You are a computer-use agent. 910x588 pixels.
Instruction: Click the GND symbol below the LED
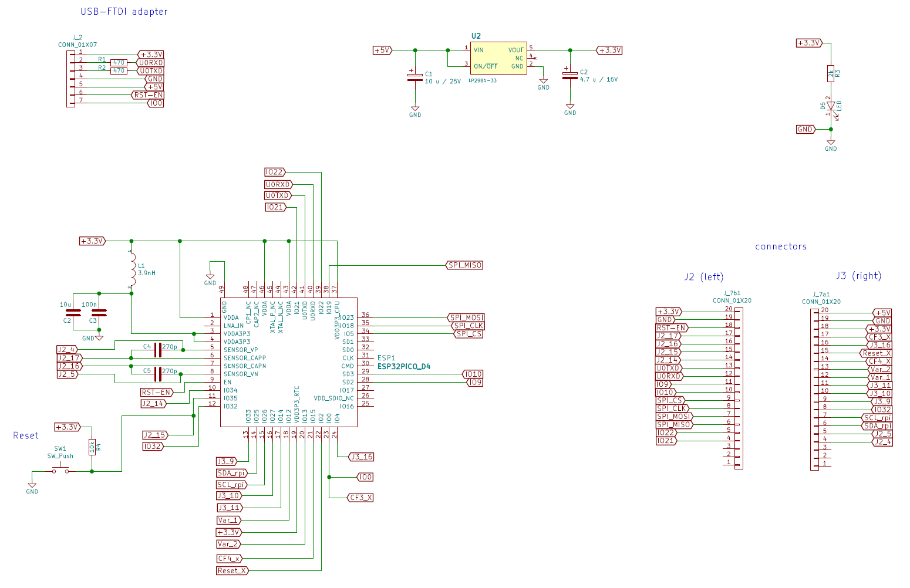(831, 145)
